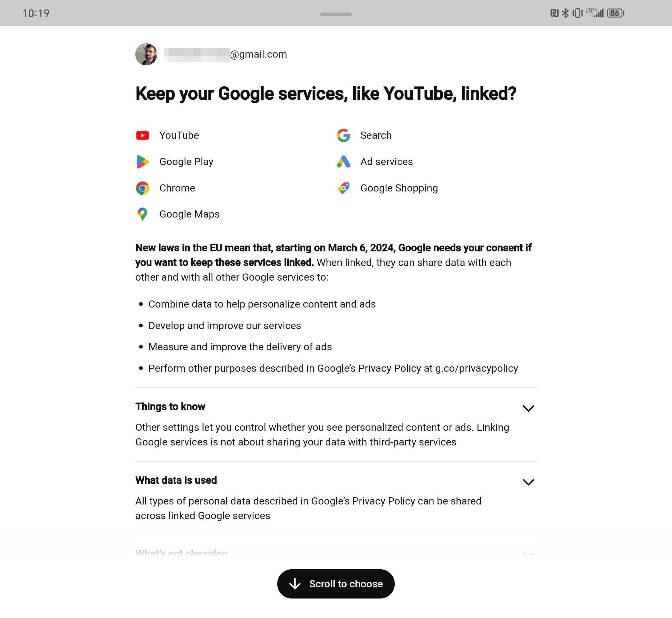
Task: Click the Google Maps pin icon
Action: coord(142,214)
